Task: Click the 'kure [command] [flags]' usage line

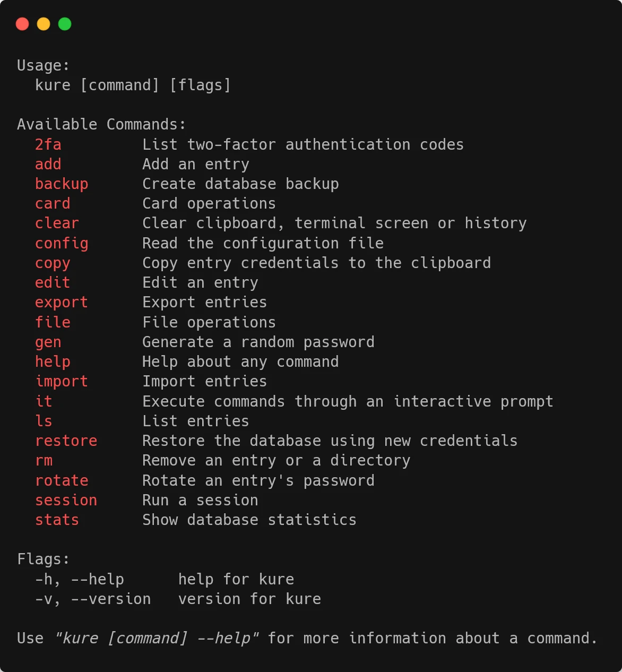Action: click(133, 85)
